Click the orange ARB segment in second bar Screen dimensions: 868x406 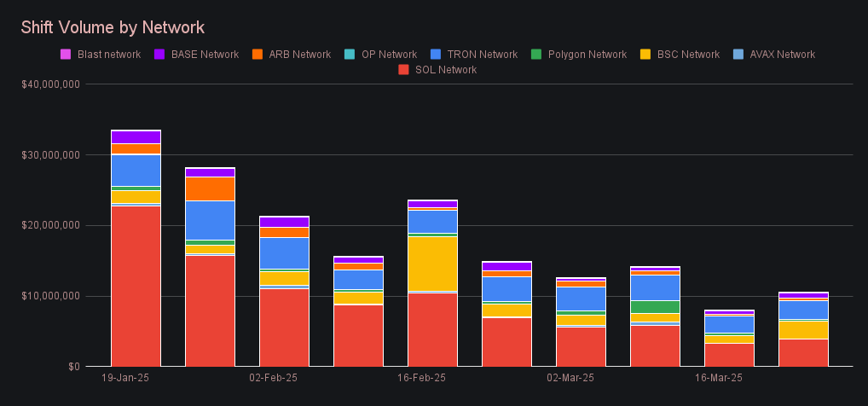pyautogui.click(x=211, y=188)
